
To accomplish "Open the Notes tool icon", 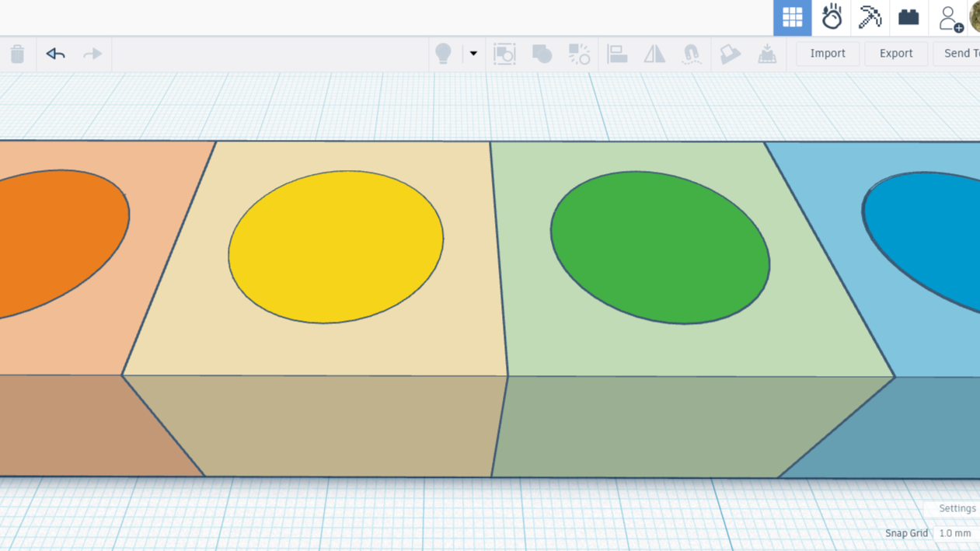I will coord(730,54).
